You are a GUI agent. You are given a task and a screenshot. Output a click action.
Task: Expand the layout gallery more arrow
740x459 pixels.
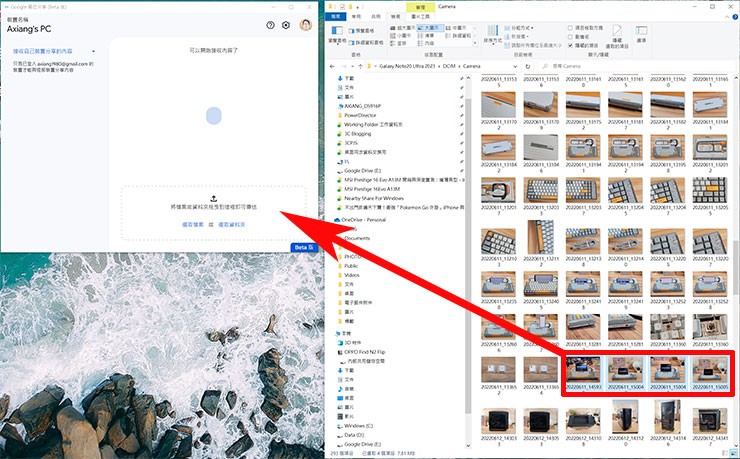[475, 43]
